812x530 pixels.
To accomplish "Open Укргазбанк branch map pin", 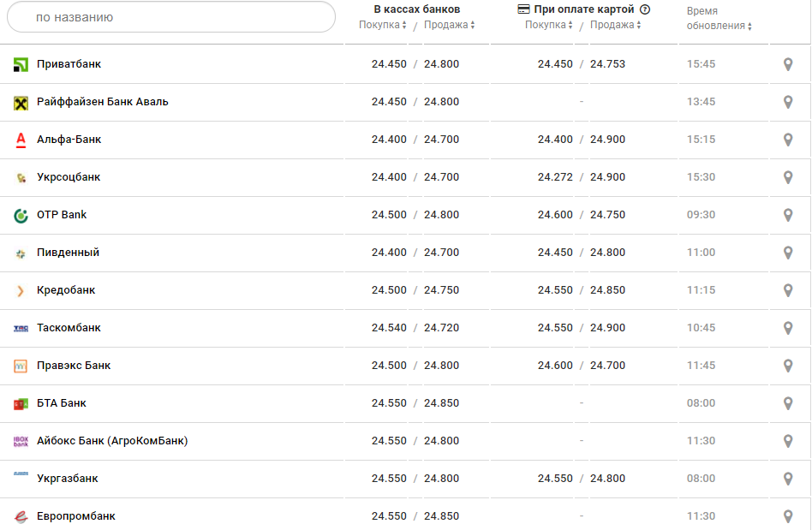I will click(x=788, y=479).
